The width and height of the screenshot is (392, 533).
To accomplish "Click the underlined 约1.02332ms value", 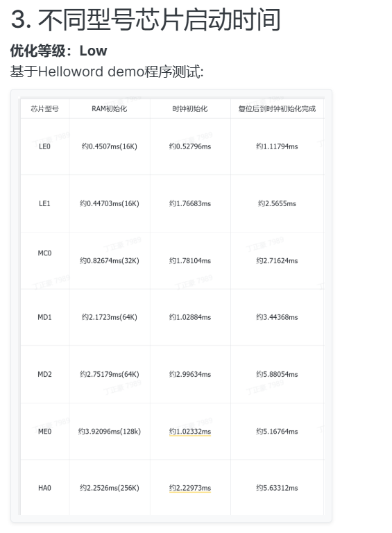I will click(190, 432).
